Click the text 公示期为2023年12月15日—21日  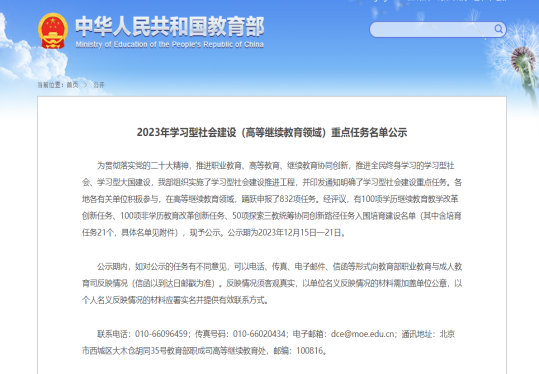pos(285,233)
